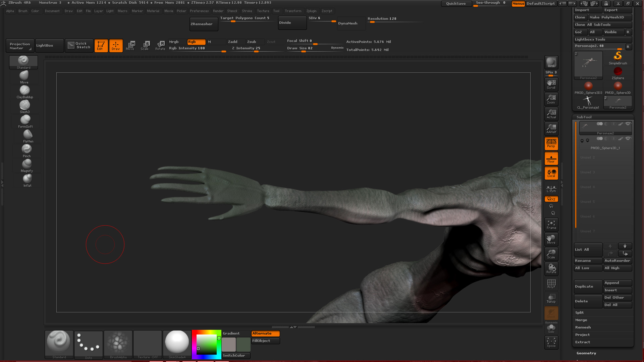Click the ZRemesher button
Image resolution: width=644 pixels, height=362 pixels.
203,24
